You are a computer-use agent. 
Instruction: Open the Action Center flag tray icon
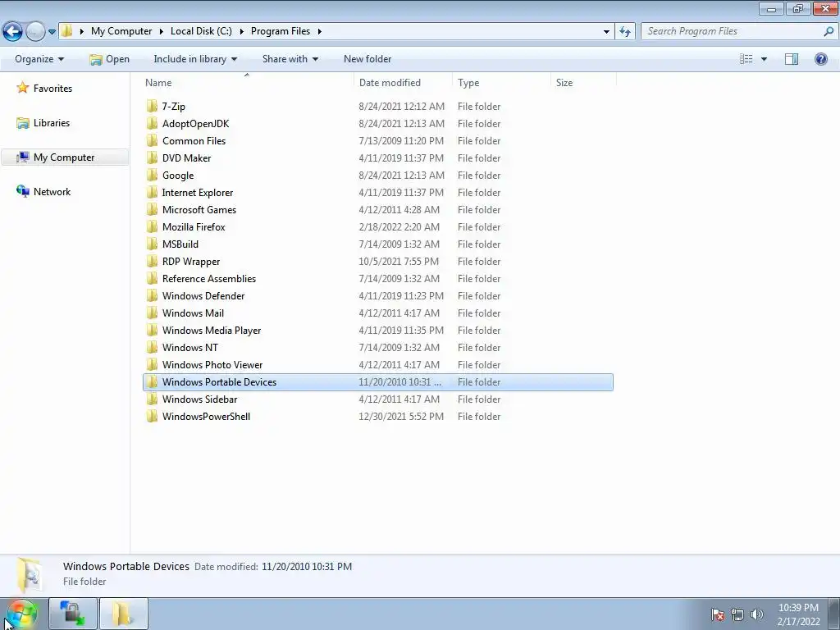click(718, 614)
